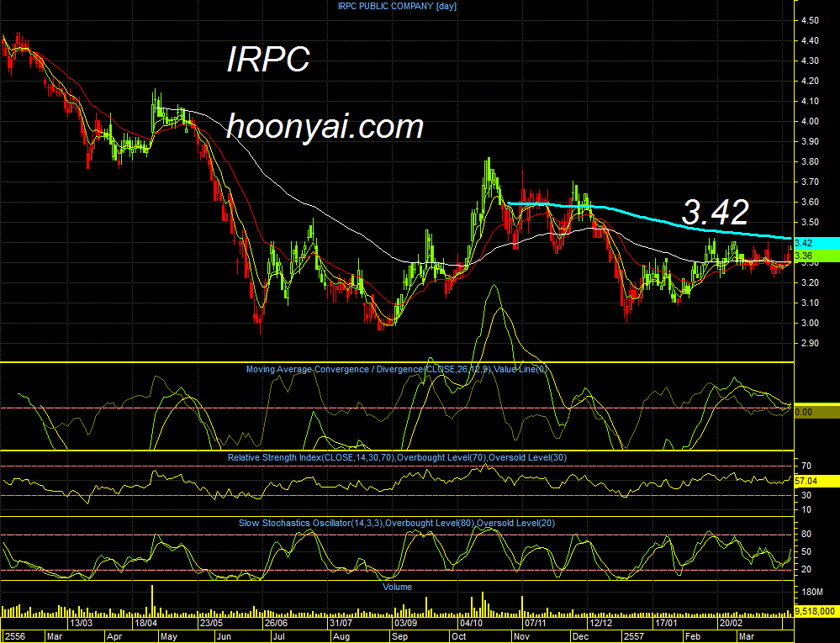This screenshot has height=643, width=840.
Task: Select the 4.10 price axis label
Action: click(x=810, y=101)
